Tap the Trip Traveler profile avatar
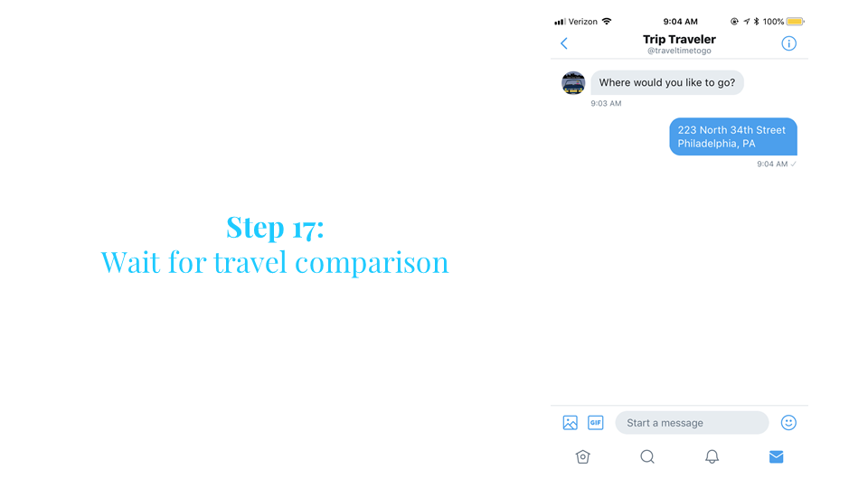This screenshot has height=488, width=868. [573, 83]
